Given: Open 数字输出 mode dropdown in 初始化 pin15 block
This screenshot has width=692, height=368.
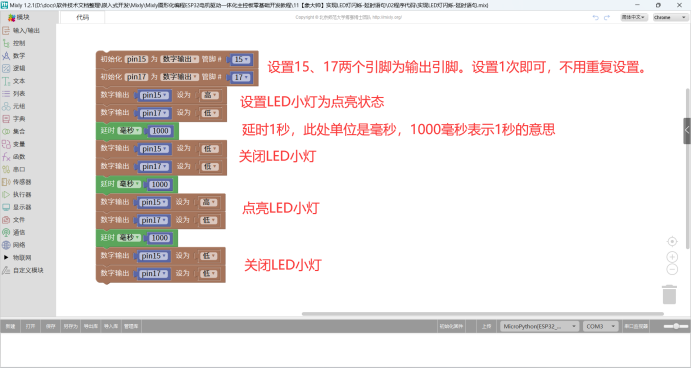Looking at the screenshot, I should click(x=180, y=59).
